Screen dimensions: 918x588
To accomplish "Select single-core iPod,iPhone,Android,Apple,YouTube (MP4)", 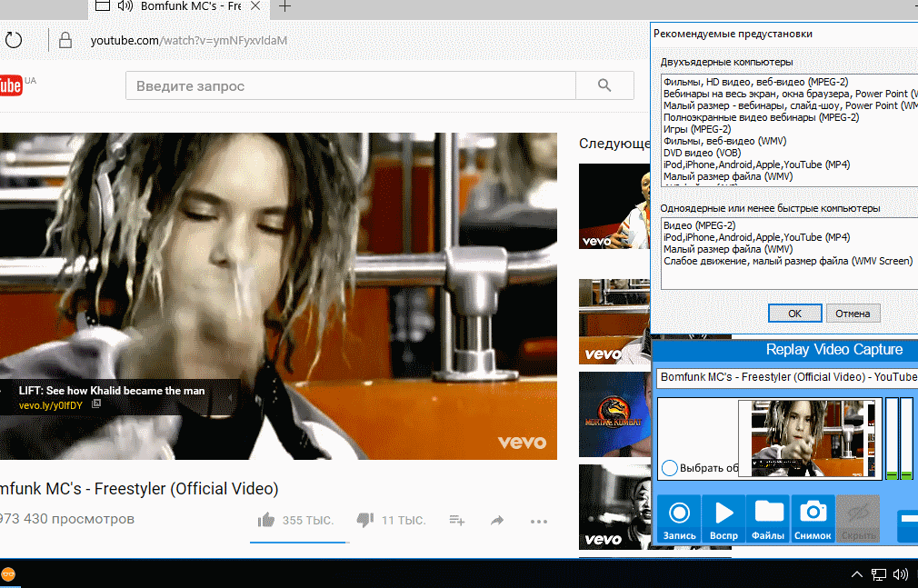I will click(756, 237).
